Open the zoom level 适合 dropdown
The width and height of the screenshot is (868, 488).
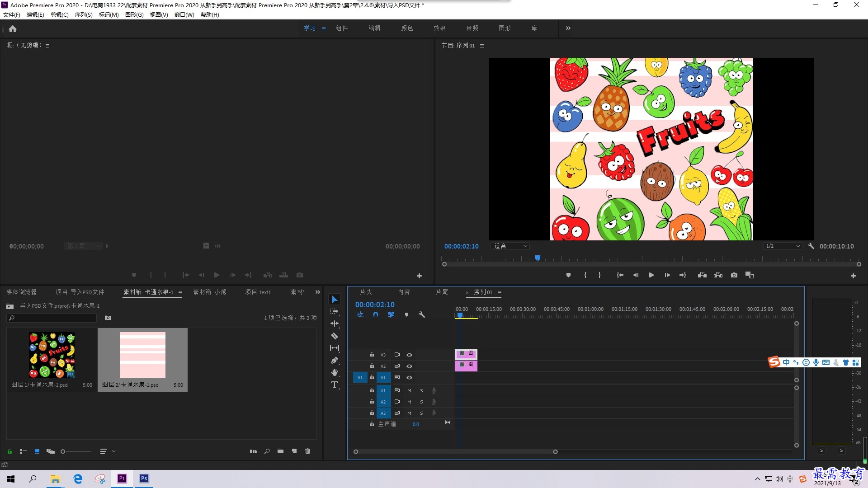click(510, 246)
